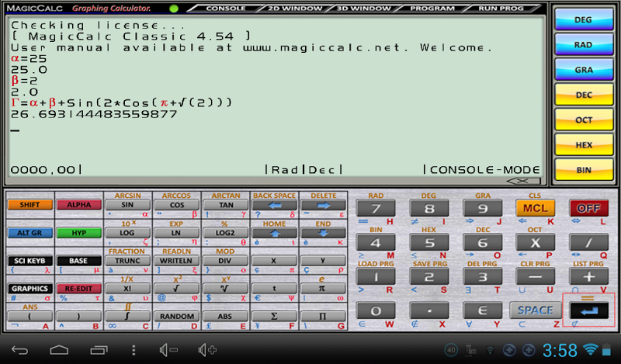Tap the capital pi product key
Screen dimensions: 621x364
tap(323, 316)
